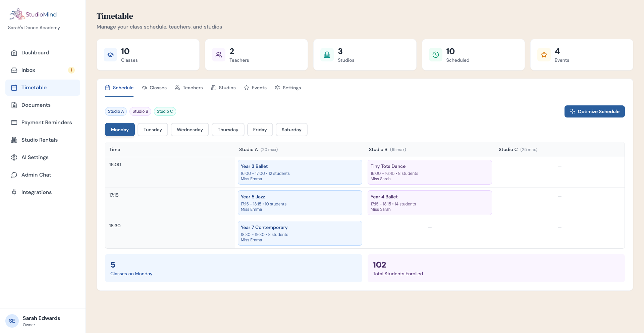This screenshot has height=333, width=644.
Task: Click the graduation cap Classes stat icon
Action: pyautogui.click(x=110, y=55)
